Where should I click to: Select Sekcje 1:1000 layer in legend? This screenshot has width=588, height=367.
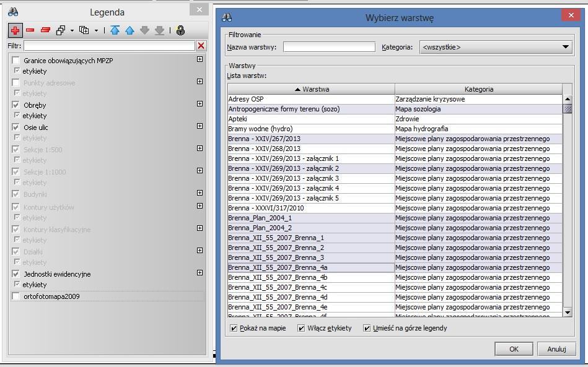point(45,172)
